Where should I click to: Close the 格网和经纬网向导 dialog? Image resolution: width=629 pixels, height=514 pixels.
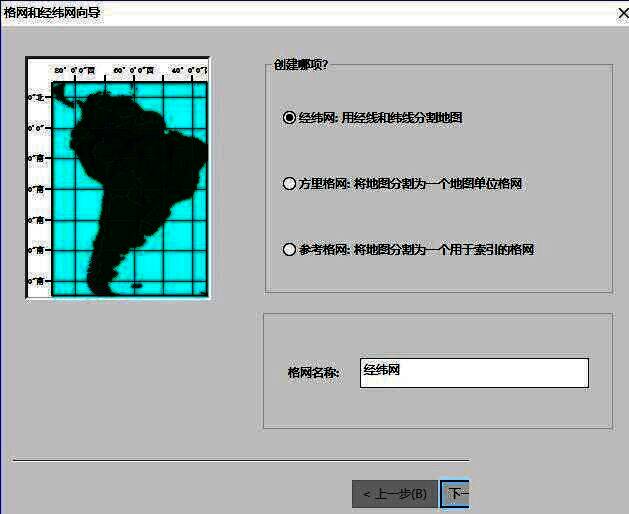tap(620, 12)
